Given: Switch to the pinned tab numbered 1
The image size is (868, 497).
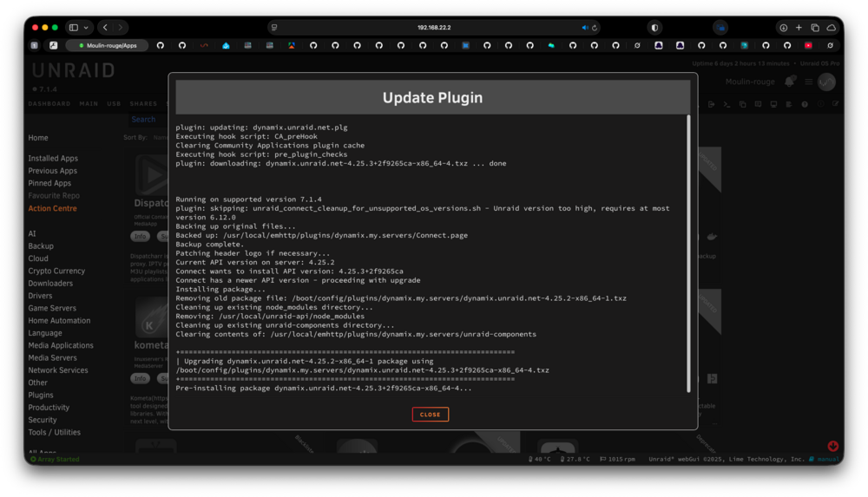Looking at the screenshot, I should [35, 45].
